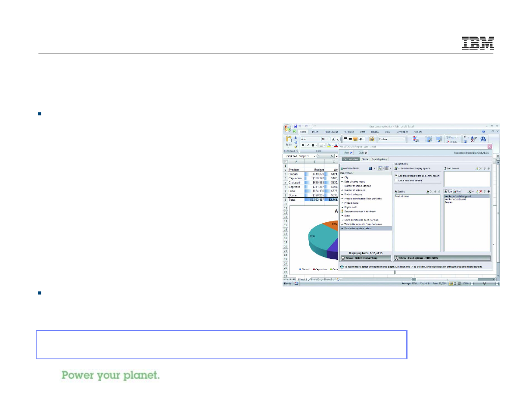Switch to the Report options tab
The height and width of the screenshot is (411, 532).
pos(379,159)
